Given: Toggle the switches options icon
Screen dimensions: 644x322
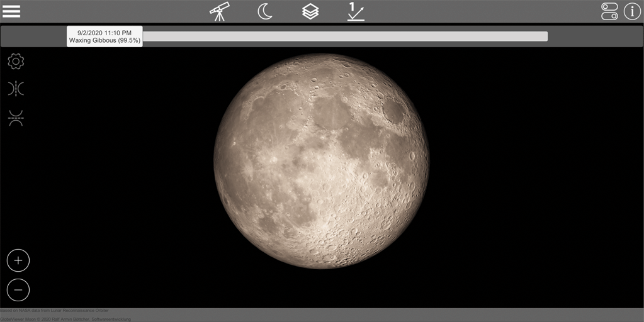Looking at the screenshot, I should click(x=609, y=11).
